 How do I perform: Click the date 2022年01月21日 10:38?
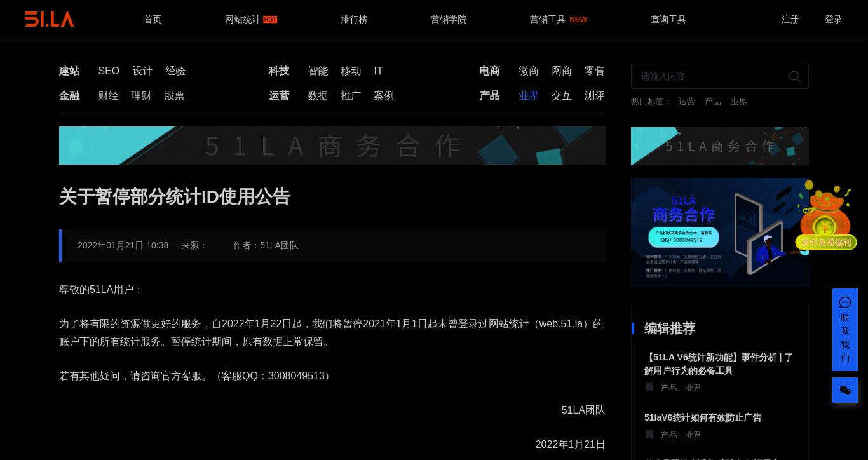(x=123, y=245)
